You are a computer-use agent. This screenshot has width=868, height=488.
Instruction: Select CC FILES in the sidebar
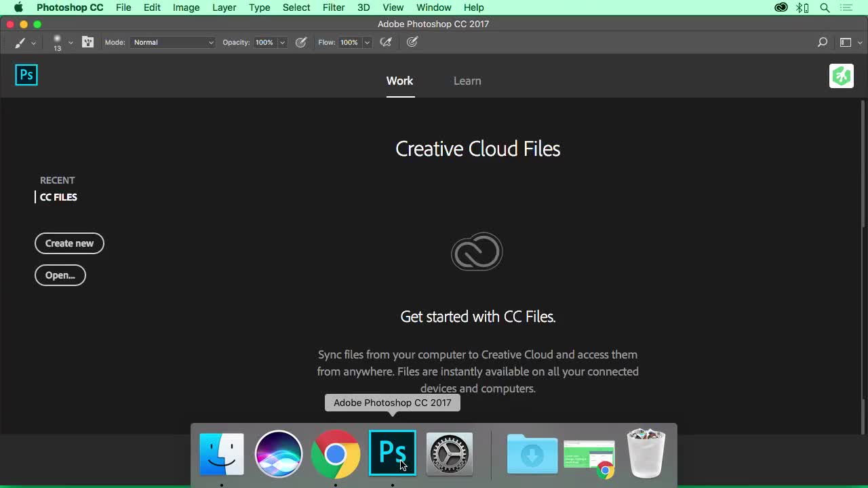point(58,197)
